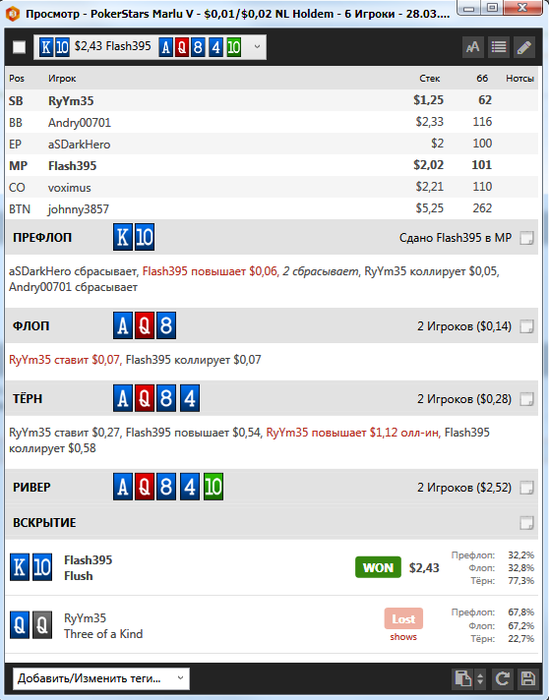Click the Игрок column header
This screenshot has width=549, height=700.
coord(62,79)
